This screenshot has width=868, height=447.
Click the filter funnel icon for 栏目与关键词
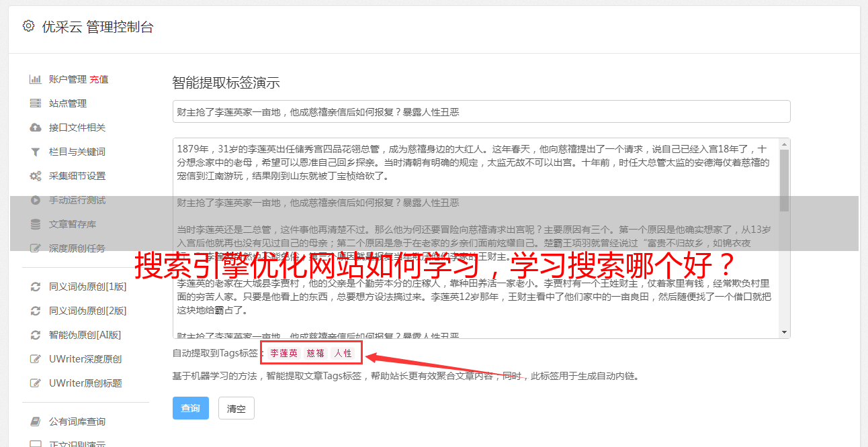click(x=36, y=152)
